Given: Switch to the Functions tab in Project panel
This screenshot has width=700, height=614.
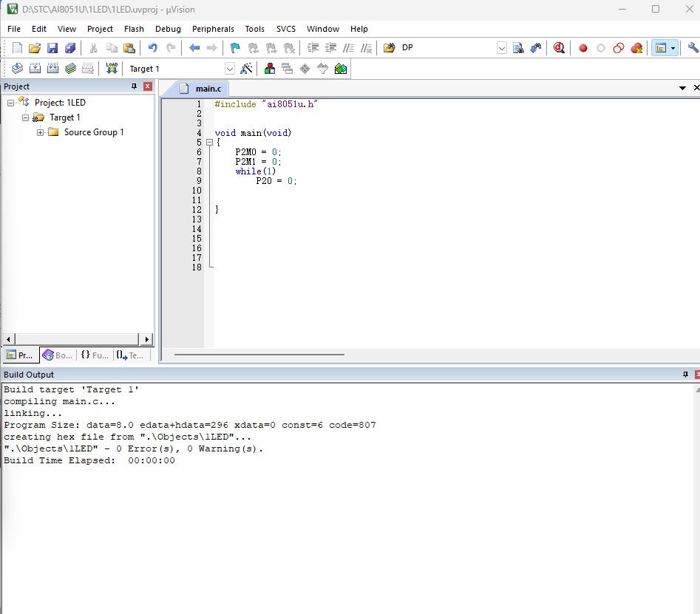Looking at the screenshot, I should click(95, 355).
